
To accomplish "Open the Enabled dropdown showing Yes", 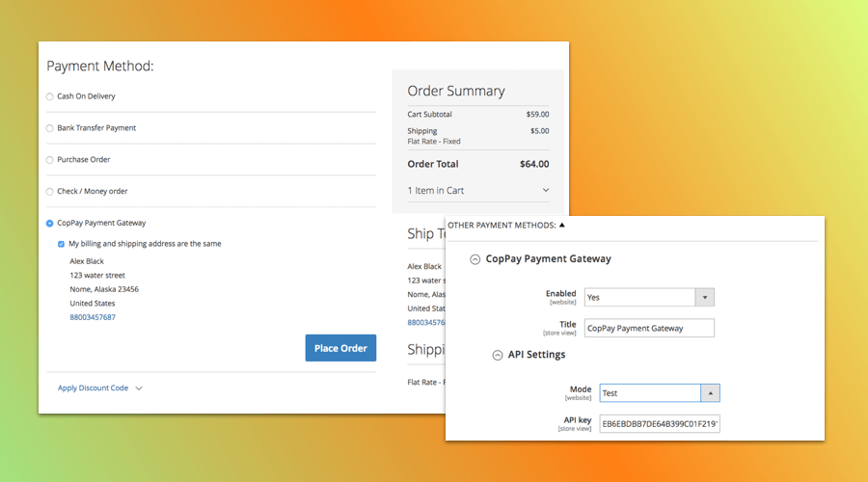I will point(649,297).
